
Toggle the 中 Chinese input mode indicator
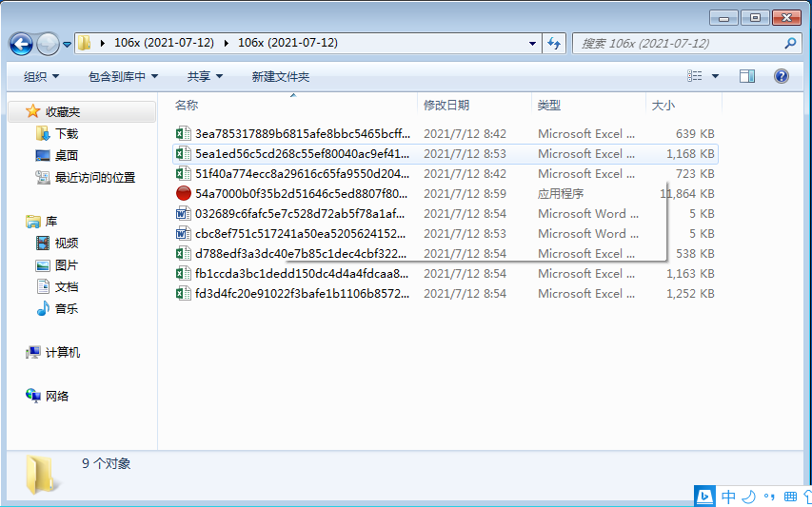(728, 497)
